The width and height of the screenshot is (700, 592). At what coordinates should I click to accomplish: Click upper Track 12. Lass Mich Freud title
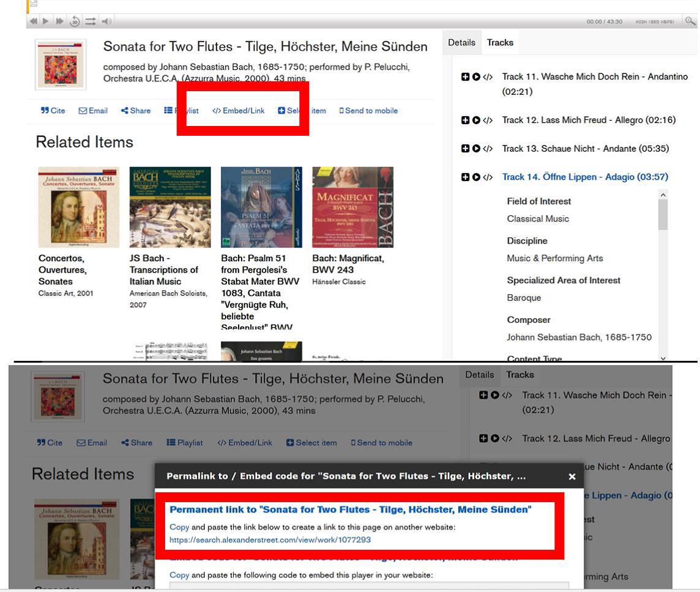coord(589,120)
